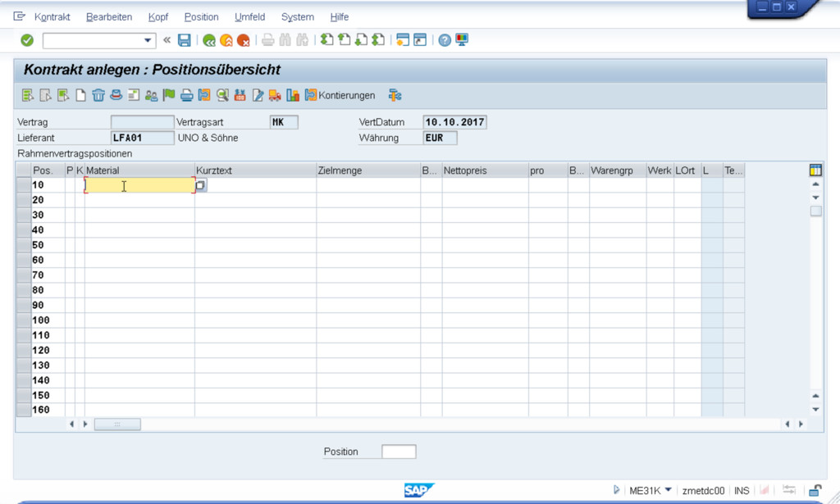The image size is (840, 504).
Task: Click the down arrow at the bottom of the table's vertical scrollbar
Action: 815,410
